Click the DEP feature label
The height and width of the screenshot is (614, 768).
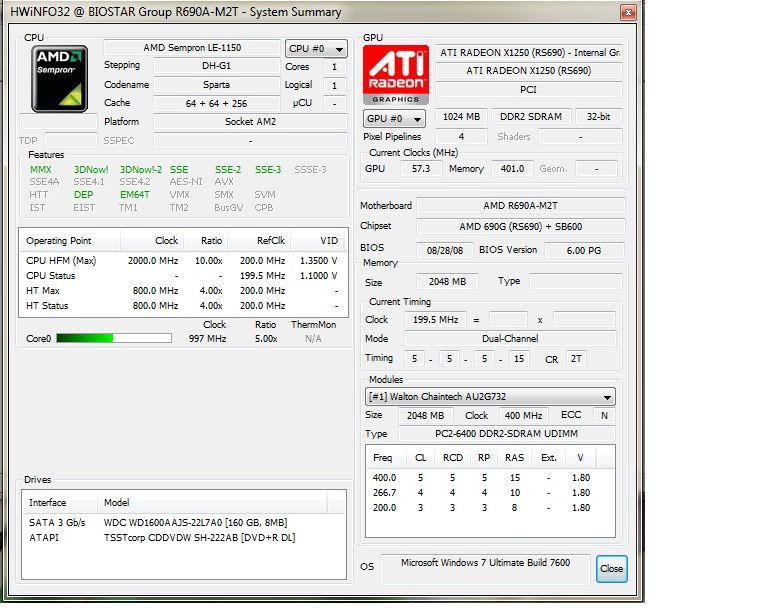83,194
